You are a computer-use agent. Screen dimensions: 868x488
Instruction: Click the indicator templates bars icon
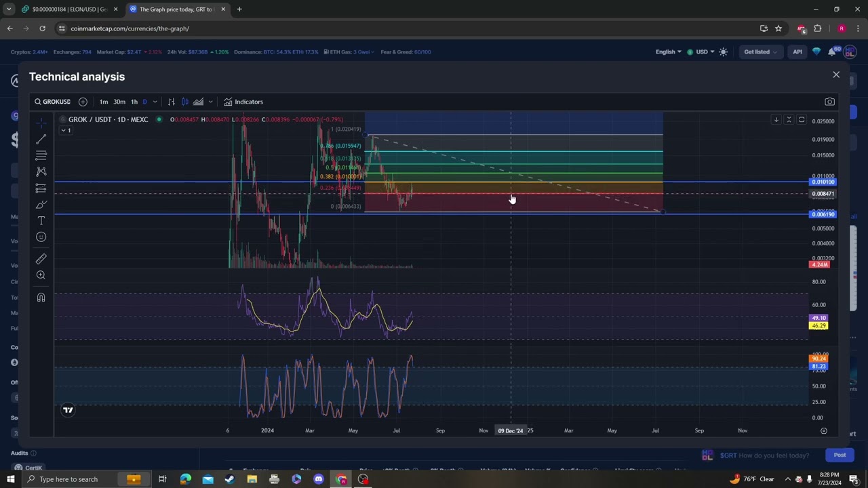(172, 102)
